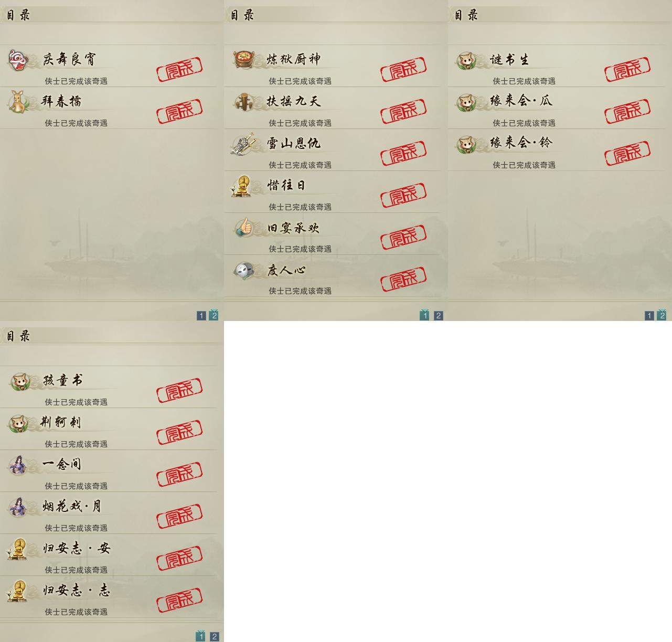Click the wooden post icon for 扶摇九天
Screen dimensions: 672x642
pos(243,101)
